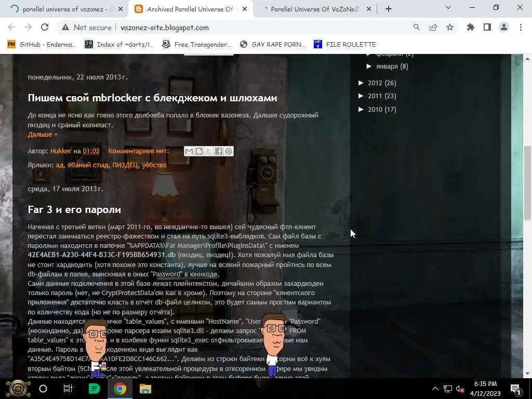Screen dimensions: 532x399
Task: Share post on Pinterest icon
Action: point(229,151)
